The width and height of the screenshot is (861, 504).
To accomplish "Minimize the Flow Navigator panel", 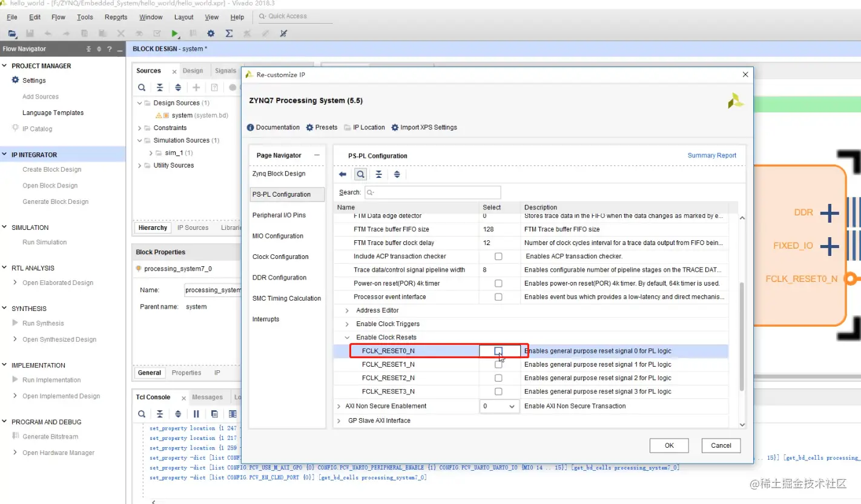I will point(119,49).
